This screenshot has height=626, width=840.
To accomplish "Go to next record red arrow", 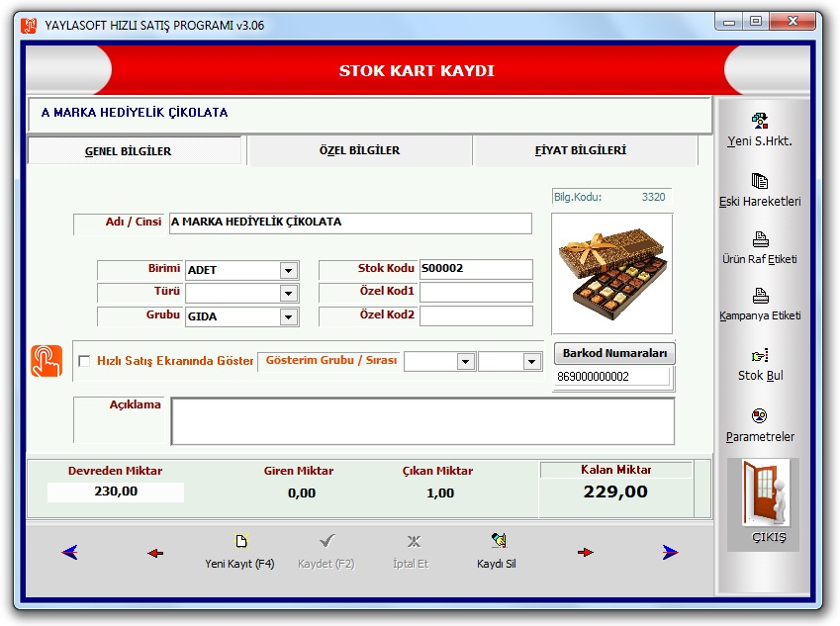I will [x=586, y=552].
